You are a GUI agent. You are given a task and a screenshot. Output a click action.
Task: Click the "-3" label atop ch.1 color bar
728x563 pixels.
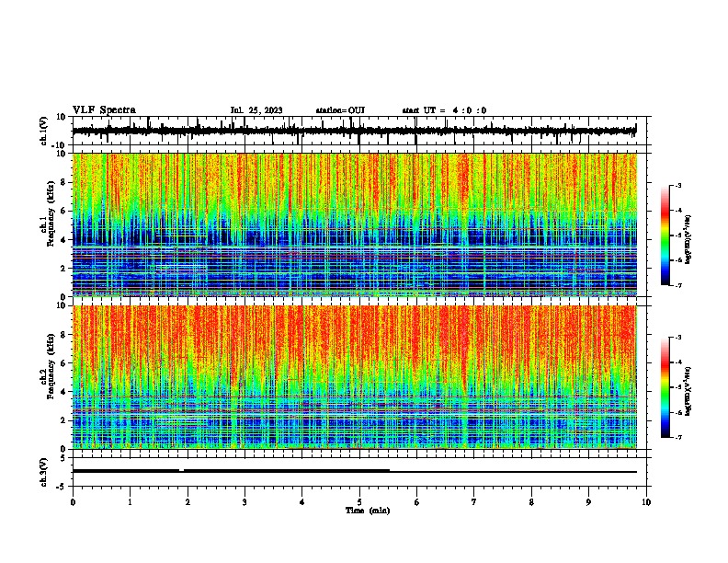677,185
